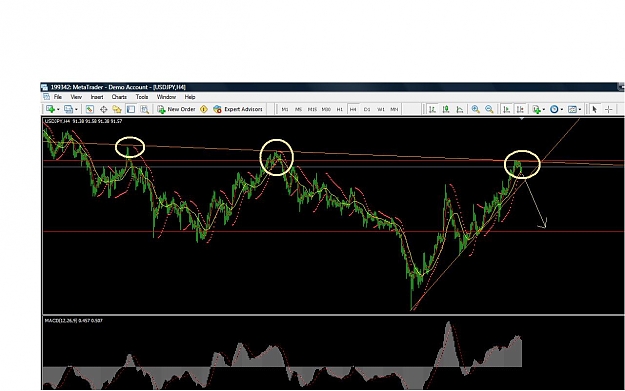The image size is (625, 391).
Task: Select the Candlesticks chart icon
Action: coord(446,109)
